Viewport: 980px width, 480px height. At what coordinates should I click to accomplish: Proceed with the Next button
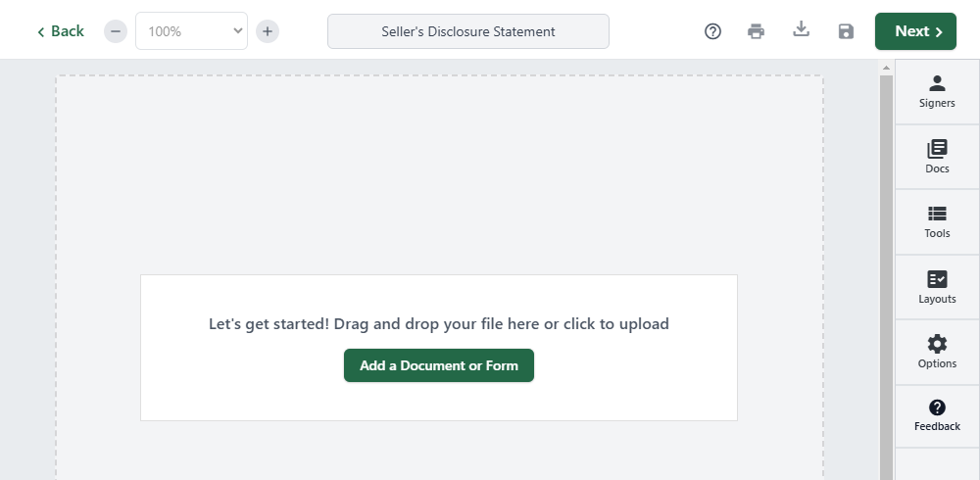pyautogui.click(x=915, y=31)
